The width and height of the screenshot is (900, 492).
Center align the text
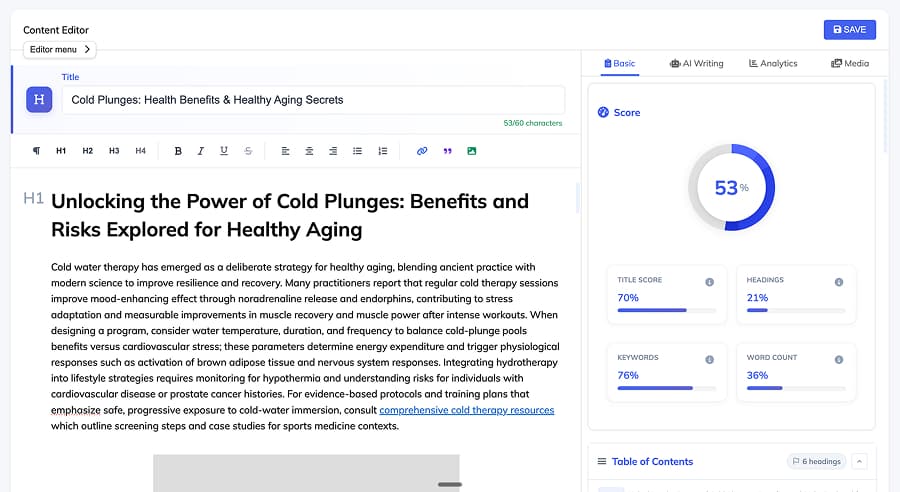[x=309, y=151]
